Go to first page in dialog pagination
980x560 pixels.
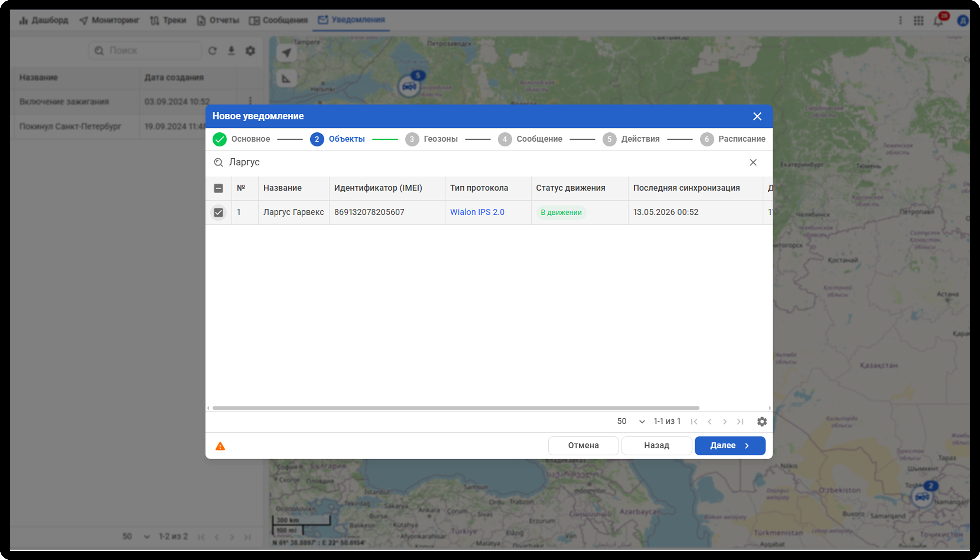click(x=694, y=422)
